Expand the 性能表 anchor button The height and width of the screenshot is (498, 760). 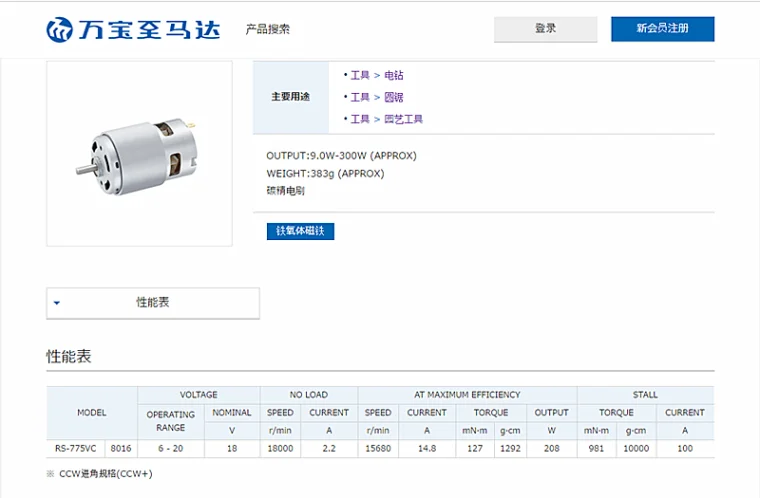pyautogui.click(x=153, y=303)
